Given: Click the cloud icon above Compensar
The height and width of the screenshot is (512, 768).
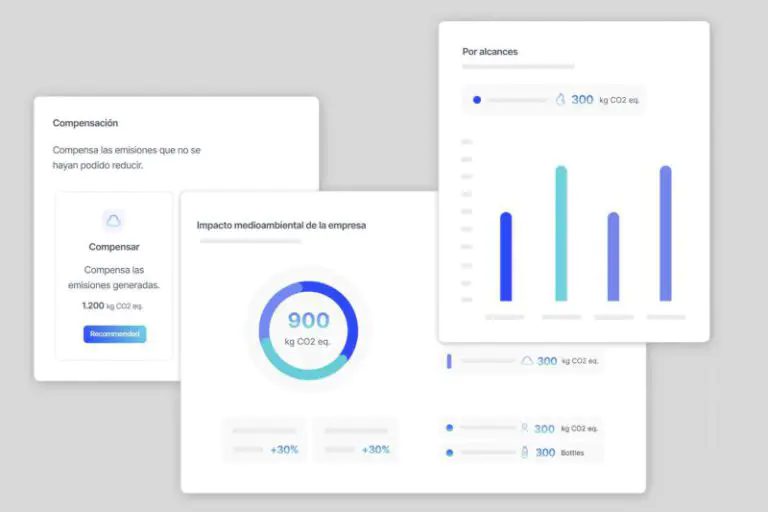Looking at the screenshot, I should point(113,221).
